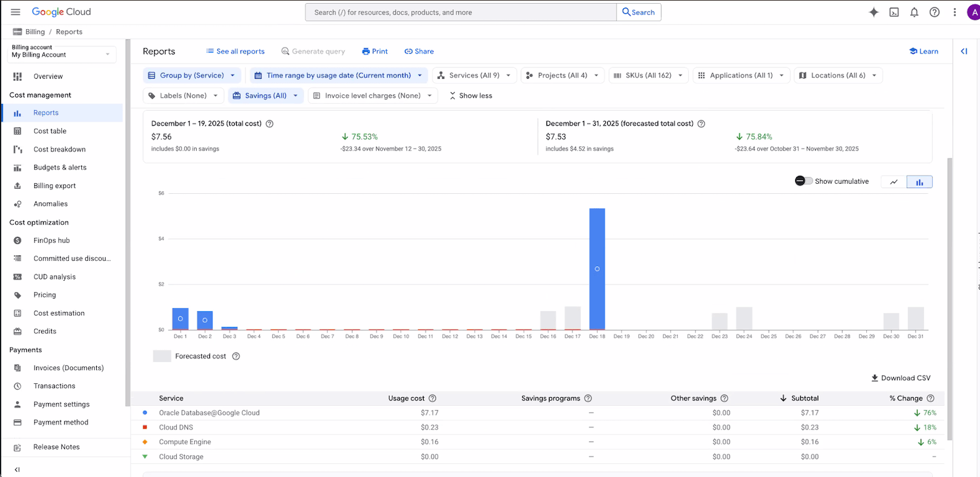Open the Time range by usage date dropdown

pyautogui.click(x=339, y=76)
